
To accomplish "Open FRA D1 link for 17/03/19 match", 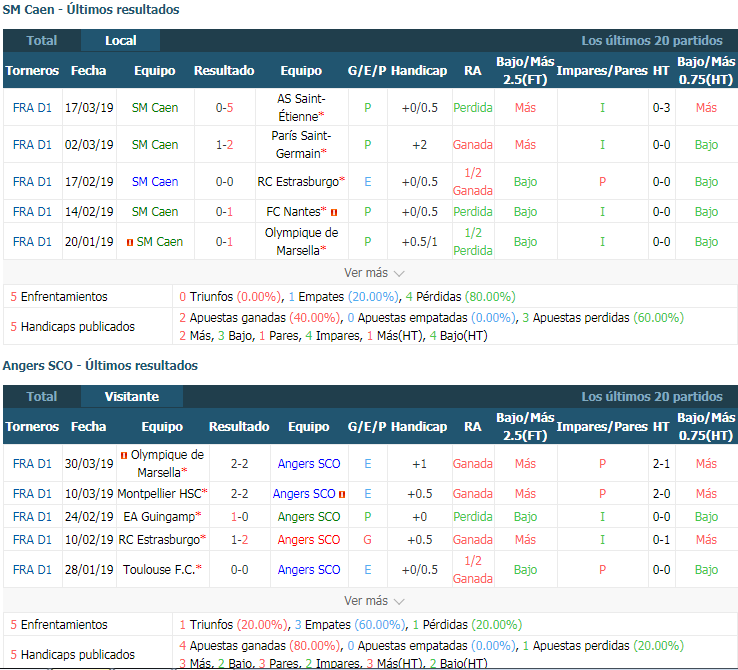I will coord(32,108).
